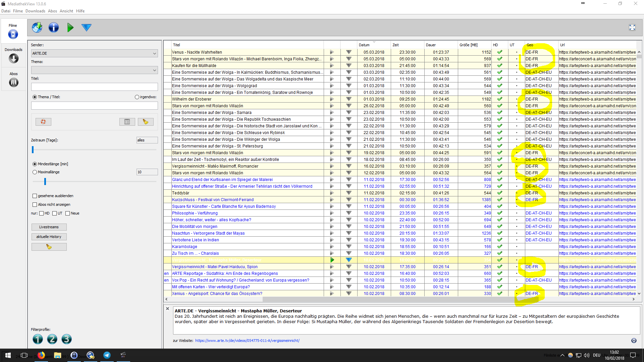Open the Ansicht menu
Image resolution: width=644 pixels, height=362 pixels.
point(66,11)
